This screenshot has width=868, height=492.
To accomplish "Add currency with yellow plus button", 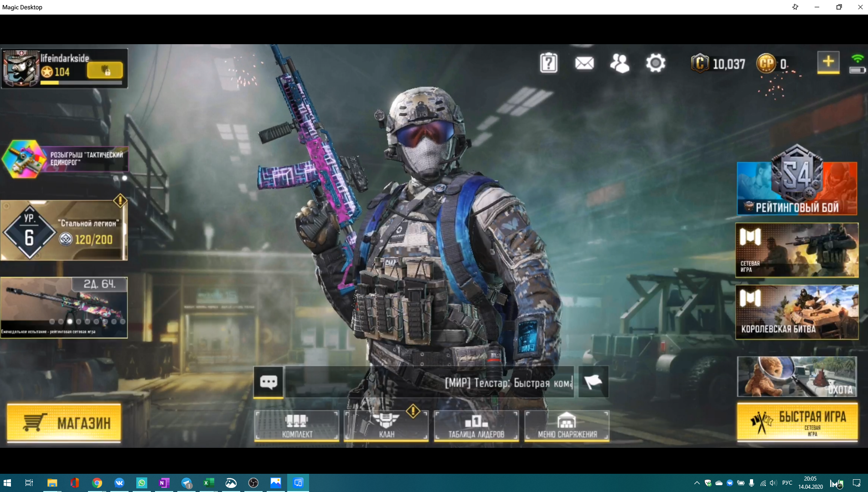I will (x=828, y=62).
